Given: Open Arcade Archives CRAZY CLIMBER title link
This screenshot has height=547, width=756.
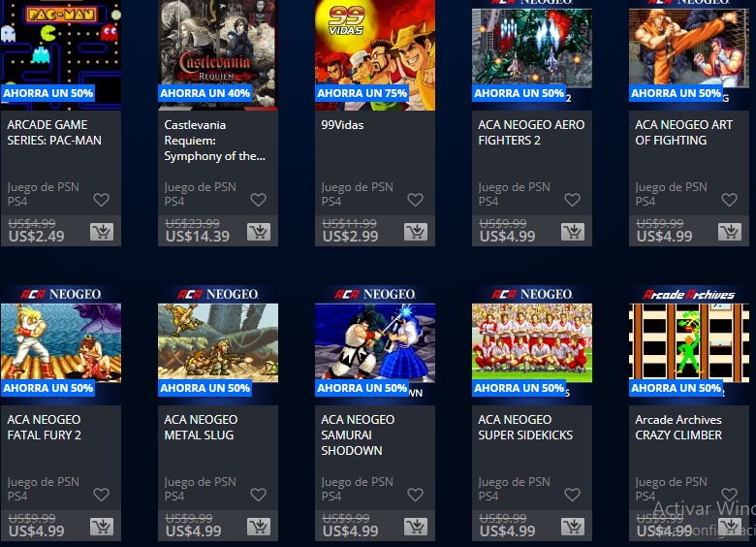Looking at the screenshot, I should [678, 428].
